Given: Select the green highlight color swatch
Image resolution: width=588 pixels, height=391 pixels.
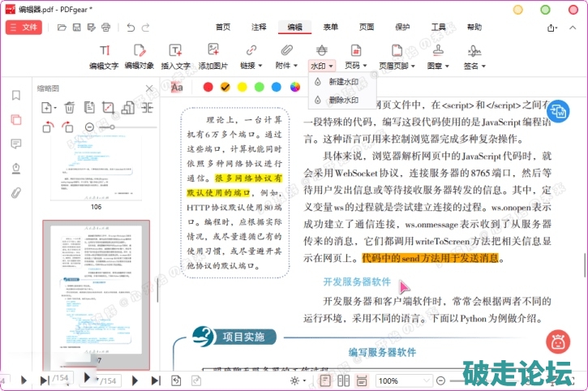Looking at the screenshot, I should [260, 87].
